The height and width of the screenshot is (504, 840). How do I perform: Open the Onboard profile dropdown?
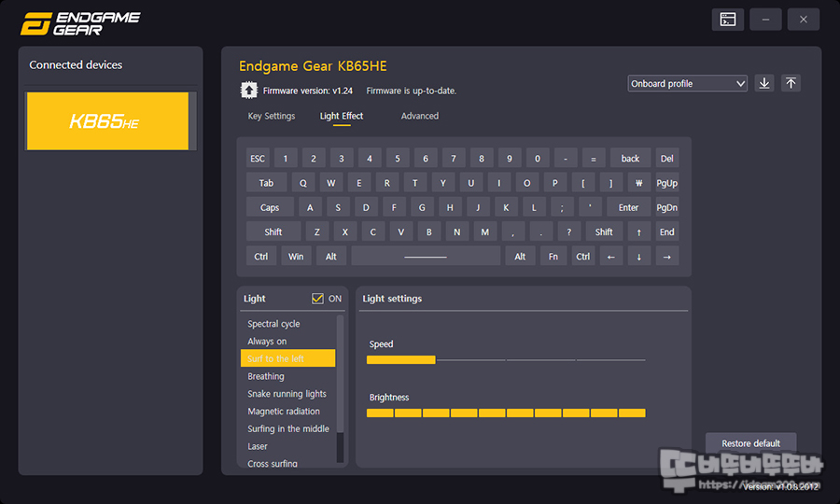click(x=687, y=84)
